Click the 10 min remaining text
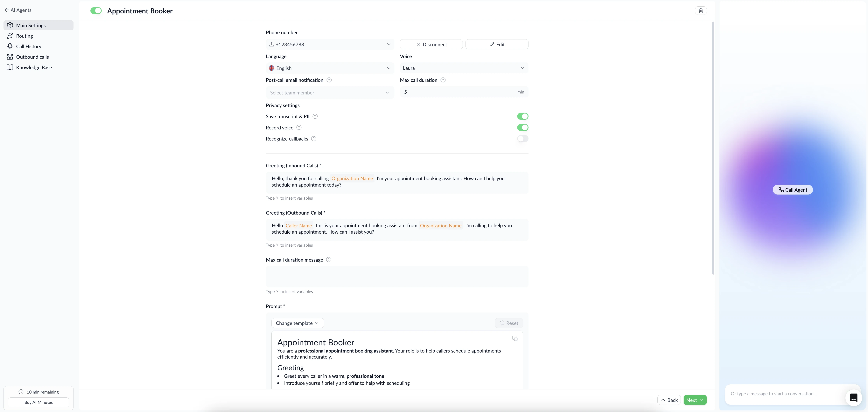 point(43,392)
